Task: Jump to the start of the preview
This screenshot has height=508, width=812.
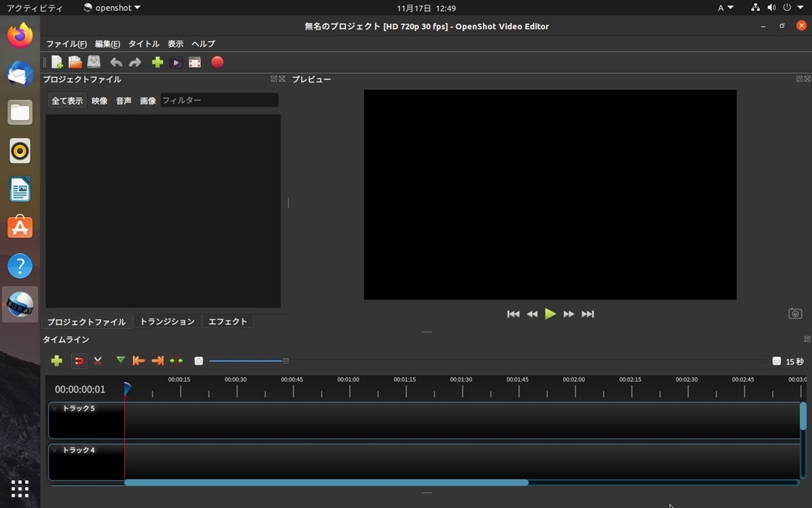Action: click(x=514, y=314)
